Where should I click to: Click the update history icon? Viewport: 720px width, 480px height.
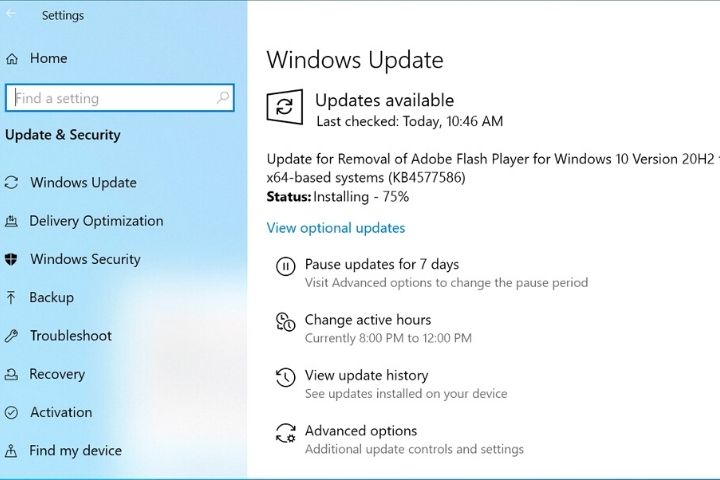(285, 377)
